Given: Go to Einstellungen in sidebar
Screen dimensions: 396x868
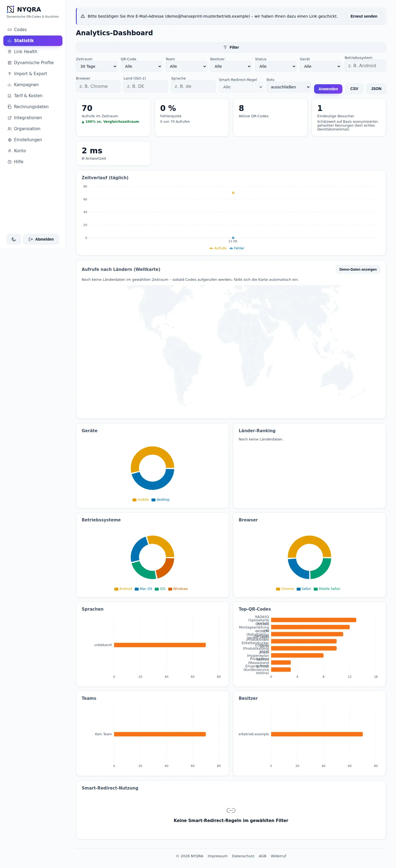Looking at the screenshot, I should [x=33, y=140].
